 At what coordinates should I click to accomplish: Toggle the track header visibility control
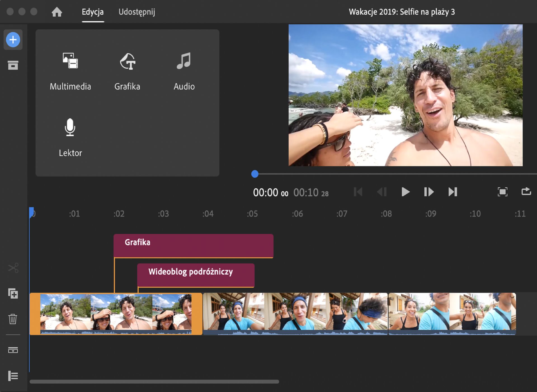(x=13, y=350)
